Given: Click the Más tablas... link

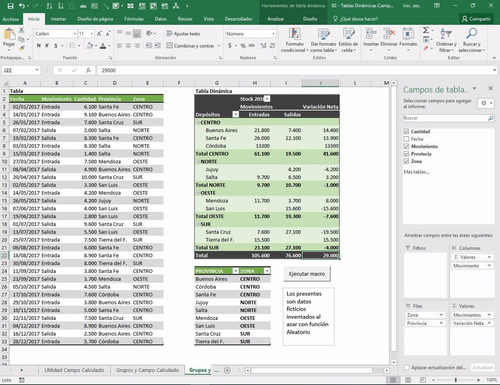Looking at the screenshot, I should 416,172.
